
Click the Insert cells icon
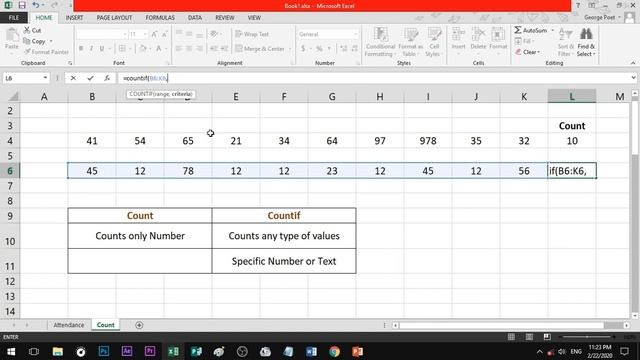(458, 39)
